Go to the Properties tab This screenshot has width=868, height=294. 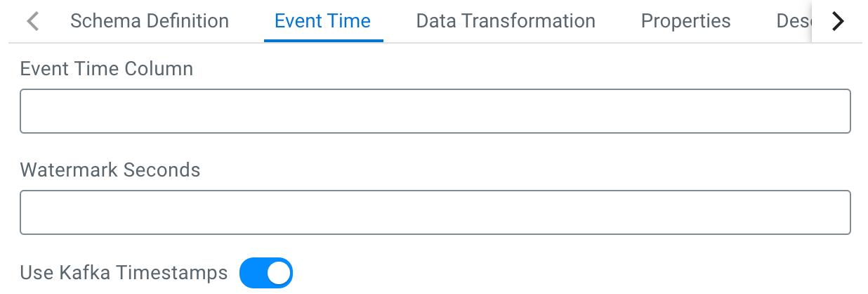point(685,21)
